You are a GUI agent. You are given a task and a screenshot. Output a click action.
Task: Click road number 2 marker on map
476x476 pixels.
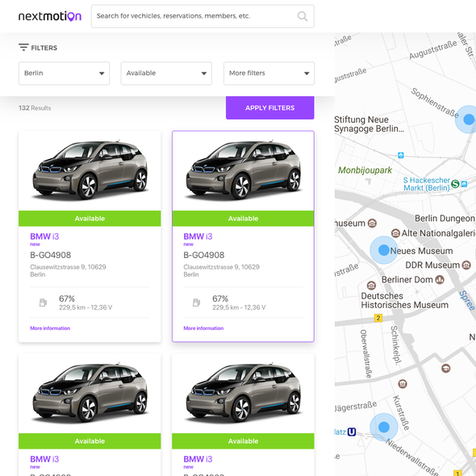tap(378, 318)
